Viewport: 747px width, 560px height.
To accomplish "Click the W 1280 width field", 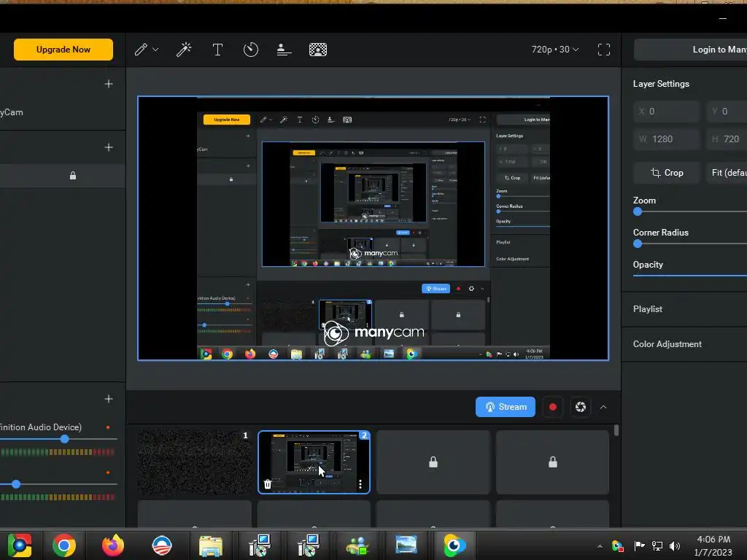I will [667, 139].
